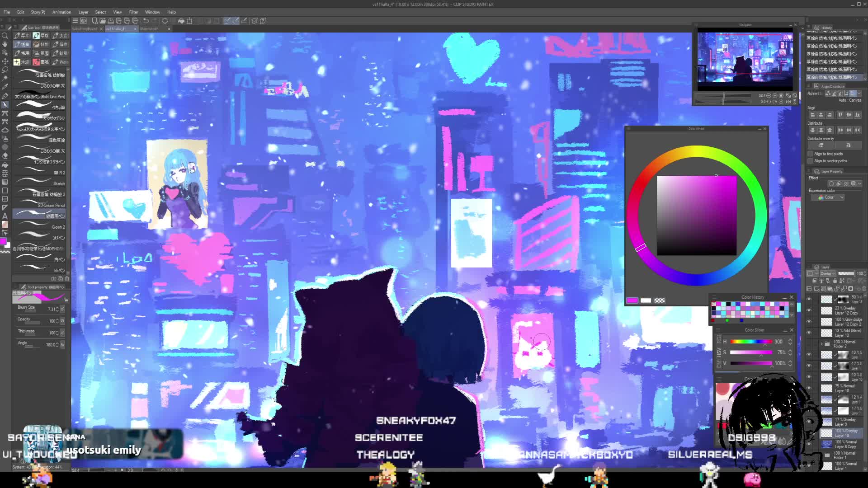
Task: Open CLIP STUDIO launcher icon
Action: coord(84,21)
